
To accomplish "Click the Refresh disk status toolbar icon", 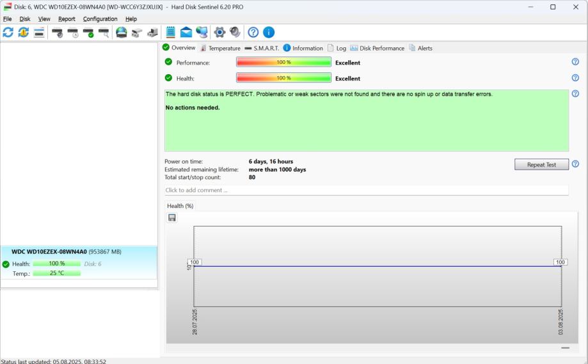I will coord(8,33).
